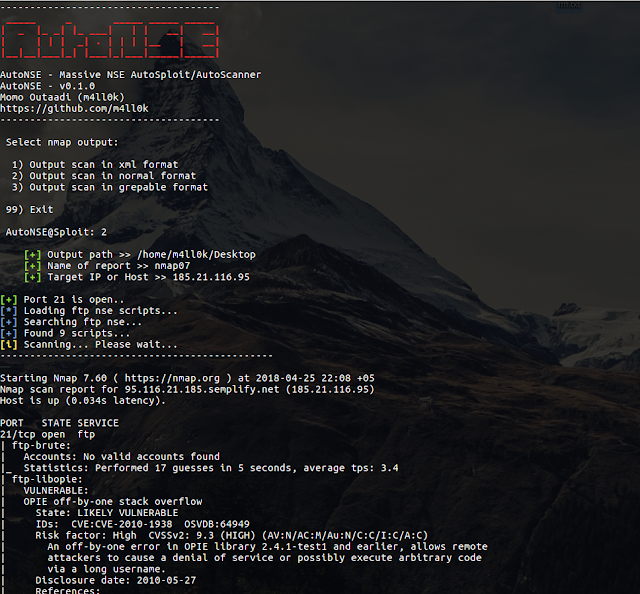Click the hostname '95.116.21.185.semplify.net'
Viewport: 640px width, 594px height.
point(202,389)
